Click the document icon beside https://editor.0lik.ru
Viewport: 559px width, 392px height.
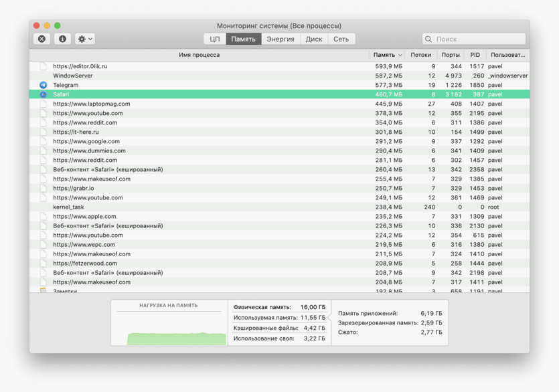pyautogui.click(x=44, y=66)
